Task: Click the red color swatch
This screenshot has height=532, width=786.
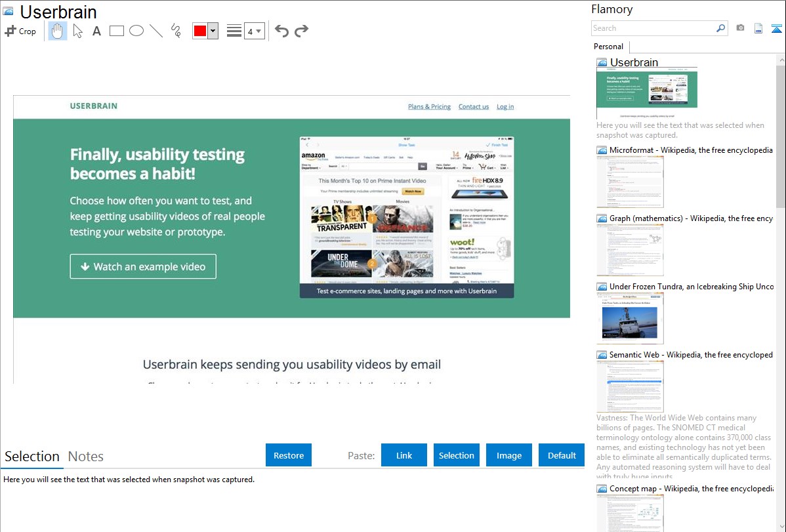Action: pyautogui.click(x=200, y=31)
